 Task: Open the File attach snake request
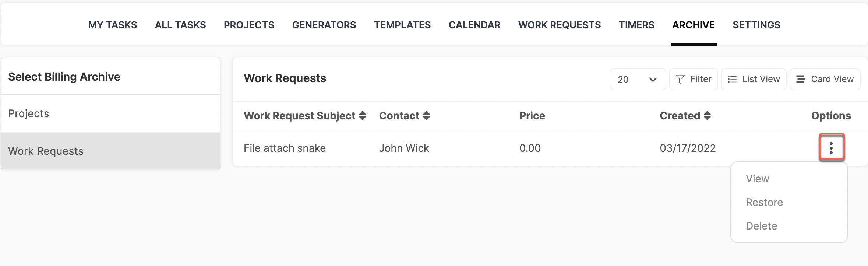coord(285,148)
